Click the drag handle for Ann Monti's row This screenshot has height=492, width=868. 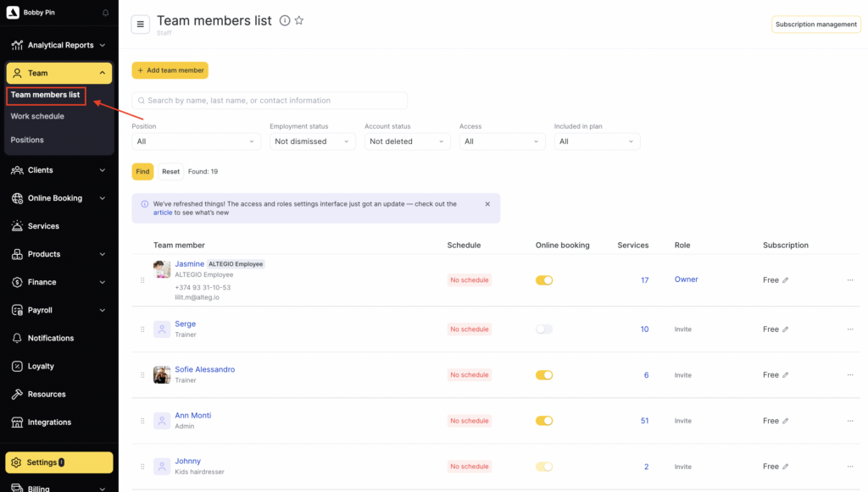coord(142,421)
